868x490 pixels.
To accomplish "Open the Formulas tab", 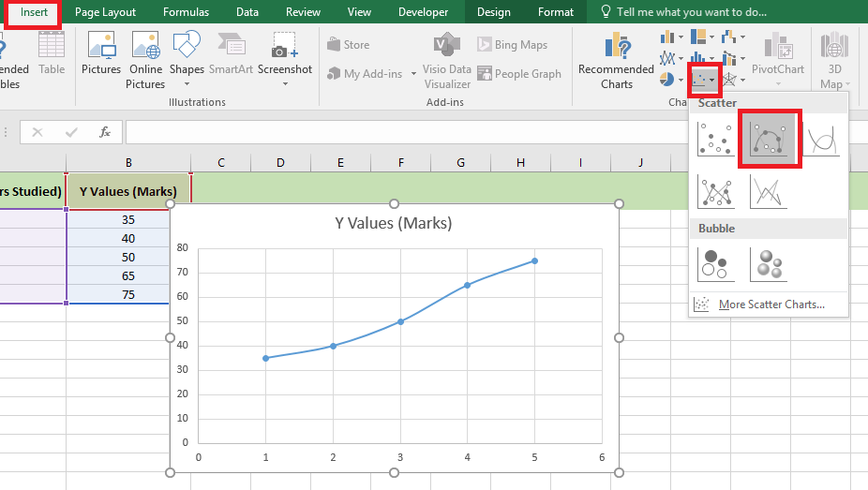I will [x=186, y=11].
